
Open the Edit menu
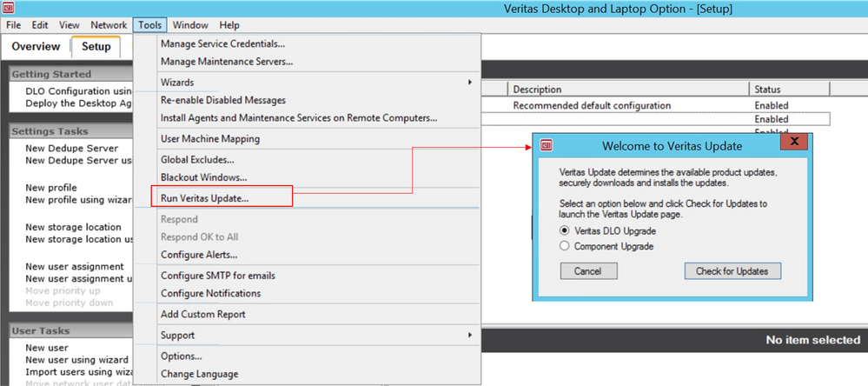[x=39, y=25]
